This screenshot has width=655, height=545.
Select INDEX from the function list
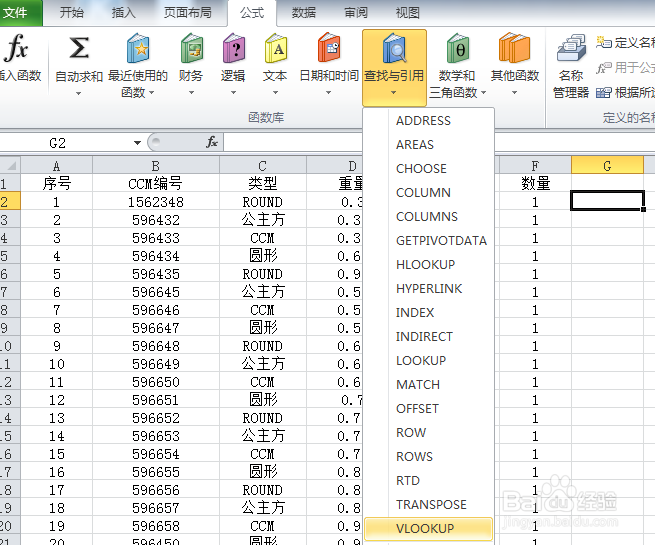tap(428, 312)
